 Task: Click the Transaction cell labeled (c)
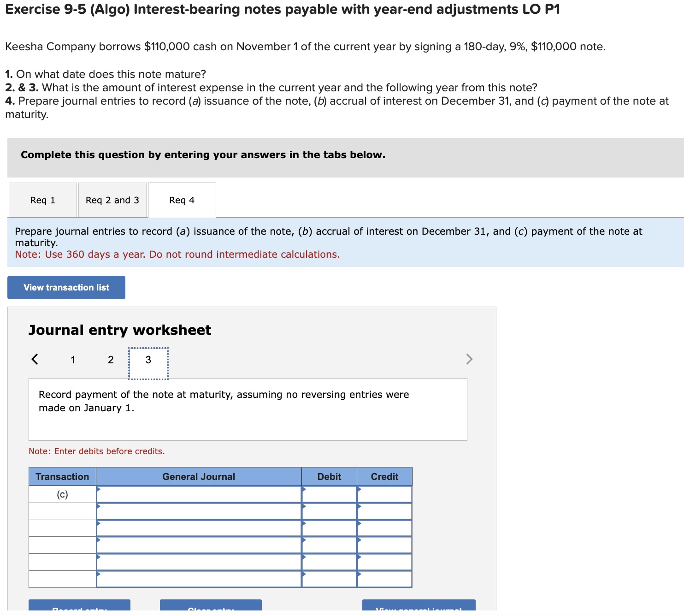pos(62,494)
